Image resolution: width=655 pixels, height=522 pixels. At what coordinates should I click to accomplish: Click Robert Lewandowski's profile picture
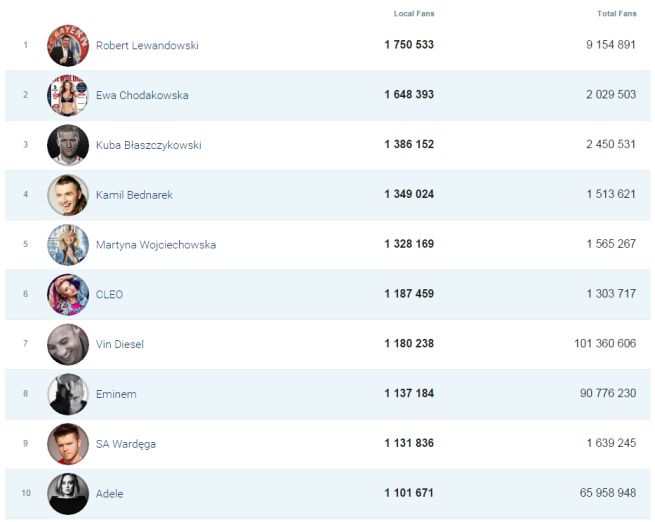coord(68,45)
